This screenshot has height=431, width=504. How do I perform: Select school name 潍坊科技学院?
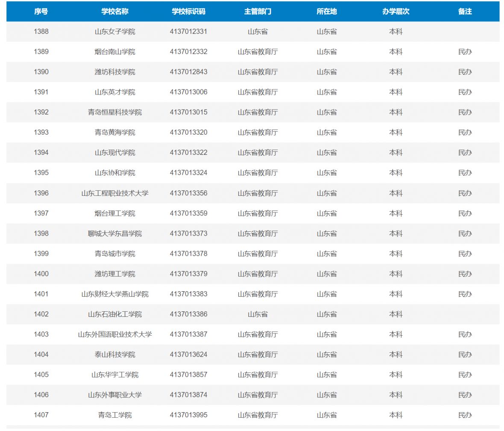[115, 72]
